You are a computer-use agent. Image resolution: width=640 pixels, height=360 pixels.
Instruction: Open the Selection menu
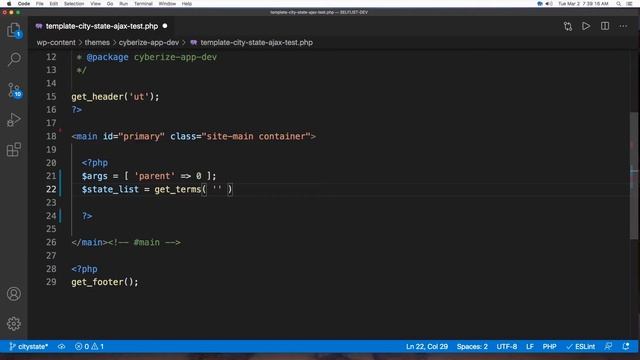coord(74,4)
